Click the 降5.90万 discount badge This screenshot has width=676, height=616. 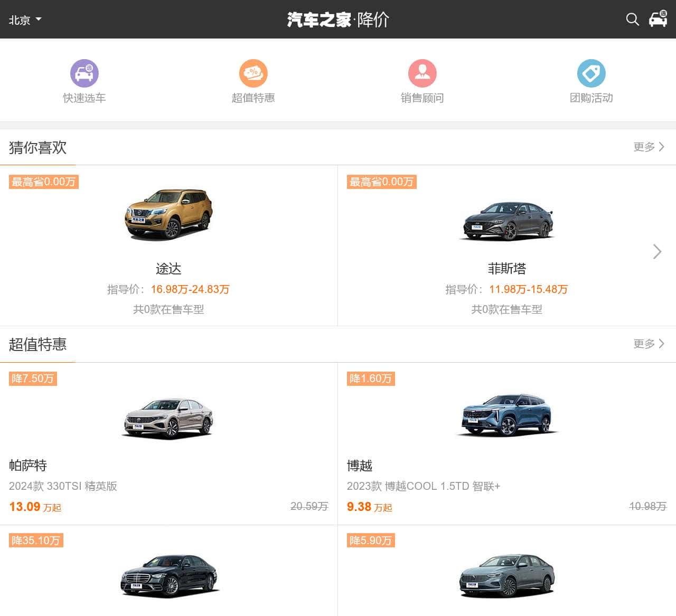click(x=371, y=541)
